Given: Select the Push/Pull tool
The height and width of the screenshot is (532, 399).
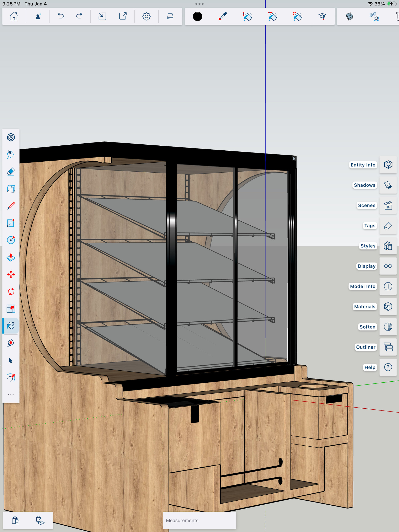Looking at the screenshot, I should coord(11,257).
